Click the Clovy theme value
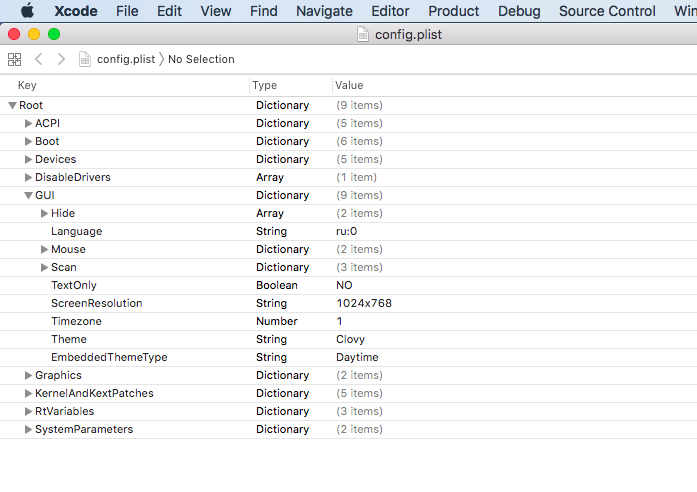Viewport: 697px width, 492px height. click(350, 339)
